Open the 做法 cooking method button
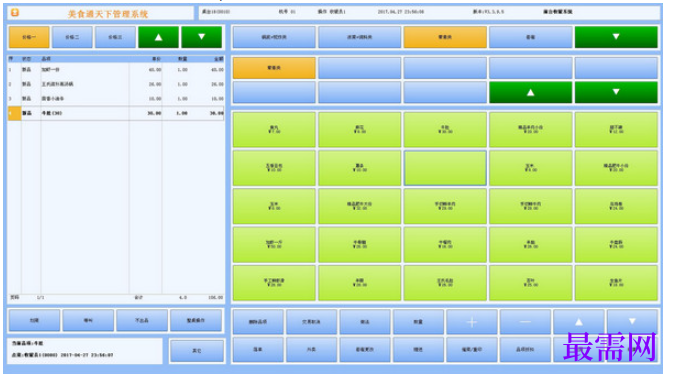675x378 pixels. click(365, 322)
